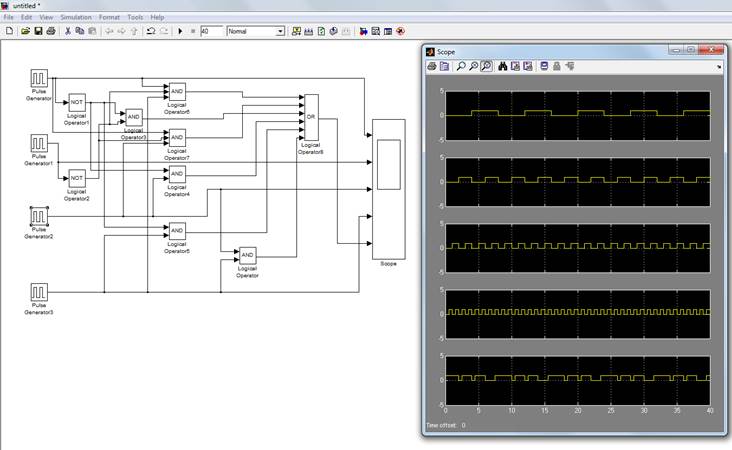This screenshot has width=732, height=450.
Task: Start the simulation with the play button
Action: (180, 31)
